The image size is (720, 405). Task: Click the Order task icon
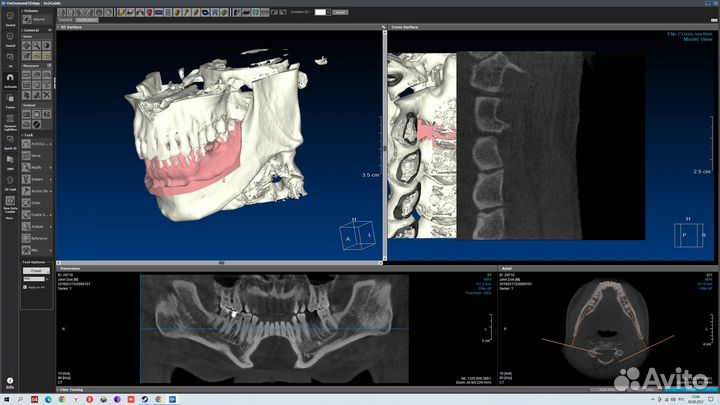(x=26, y=202)
